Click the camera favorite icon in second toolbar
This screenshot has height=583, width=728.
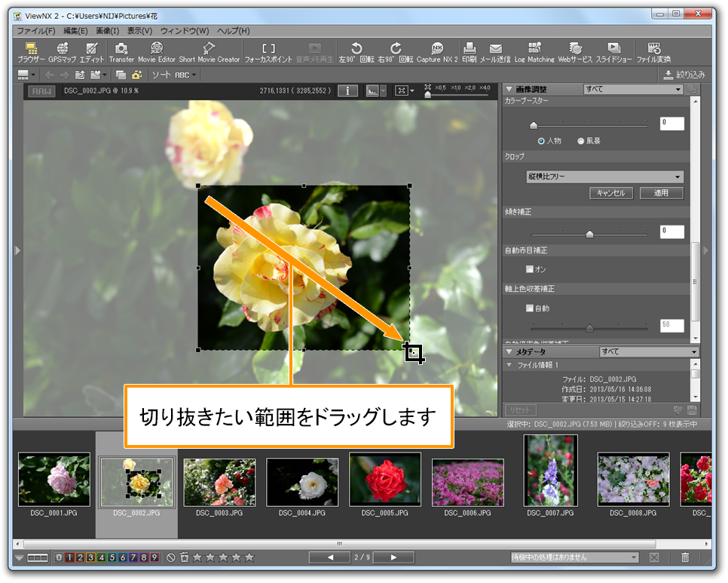coord(137,75)
